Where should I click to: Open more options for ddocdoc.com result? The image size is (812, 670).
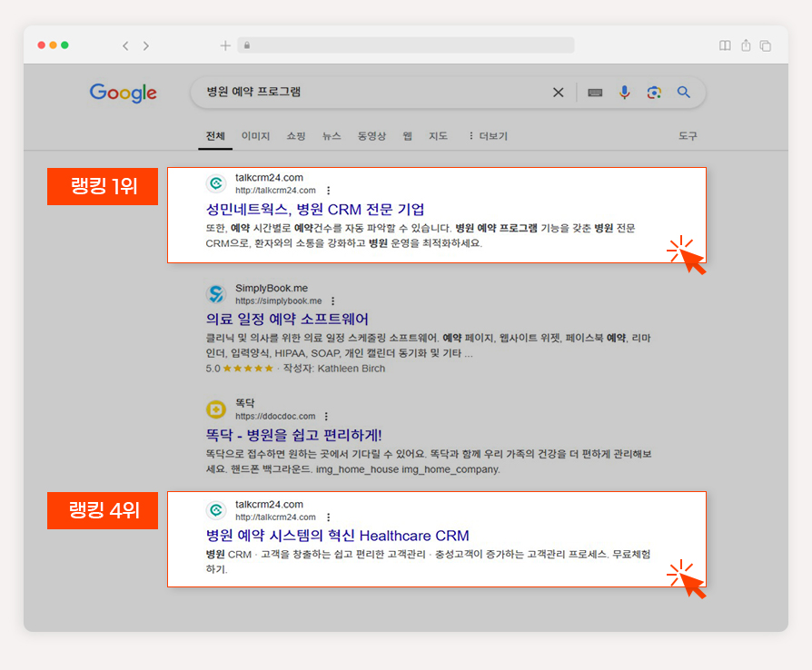pos(326,417)
